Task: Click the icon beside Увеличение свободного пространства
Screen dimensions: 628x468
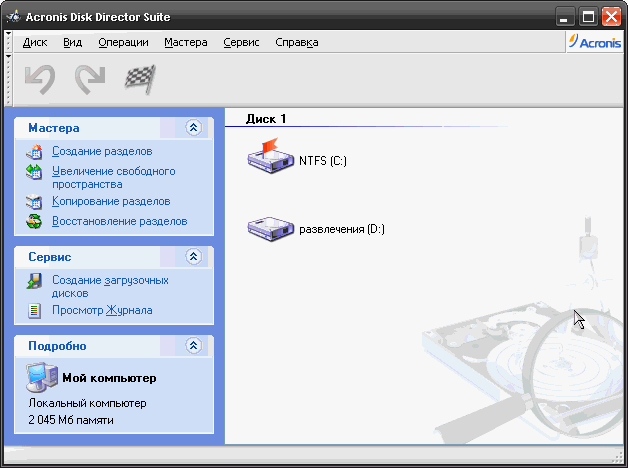Action: [x=34, y=172]
